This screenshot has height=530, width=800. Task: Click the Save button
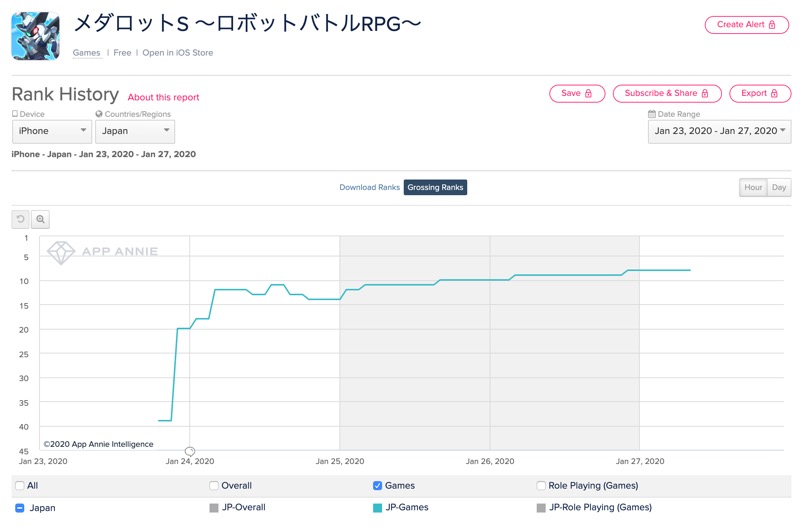[577, 93]
